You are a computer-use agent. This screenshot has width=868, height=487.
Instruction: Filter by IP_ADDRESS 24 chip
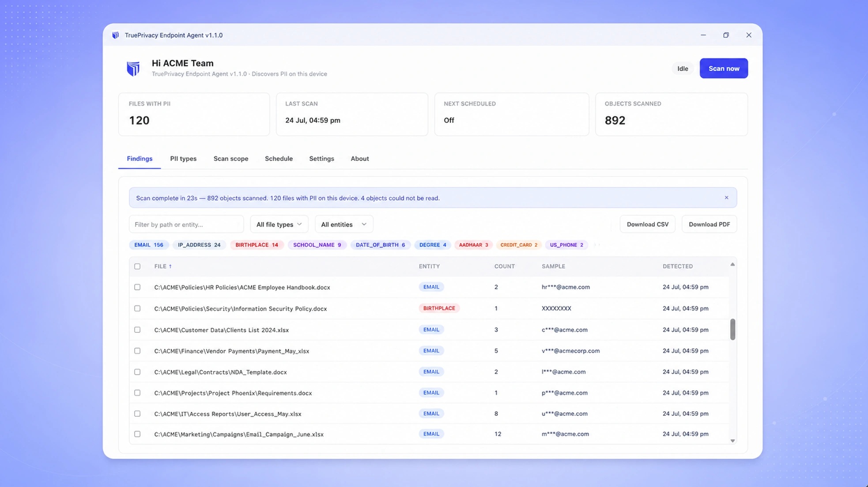(x=199, y=245)
